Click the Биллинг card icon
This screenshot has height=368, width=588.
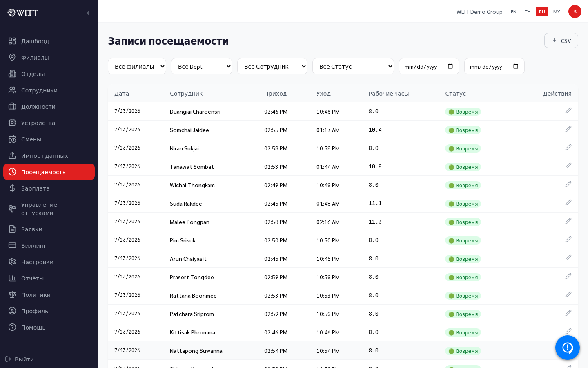tap(12, 245)
